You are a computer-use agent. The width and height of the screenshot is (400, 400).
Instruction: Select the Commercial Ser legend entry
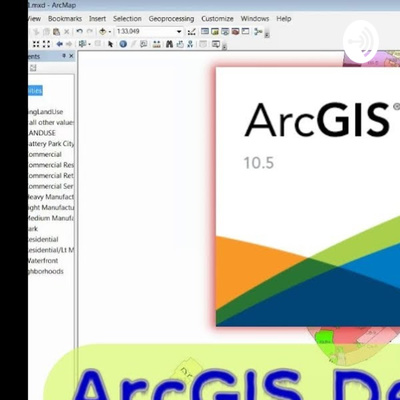51,186
